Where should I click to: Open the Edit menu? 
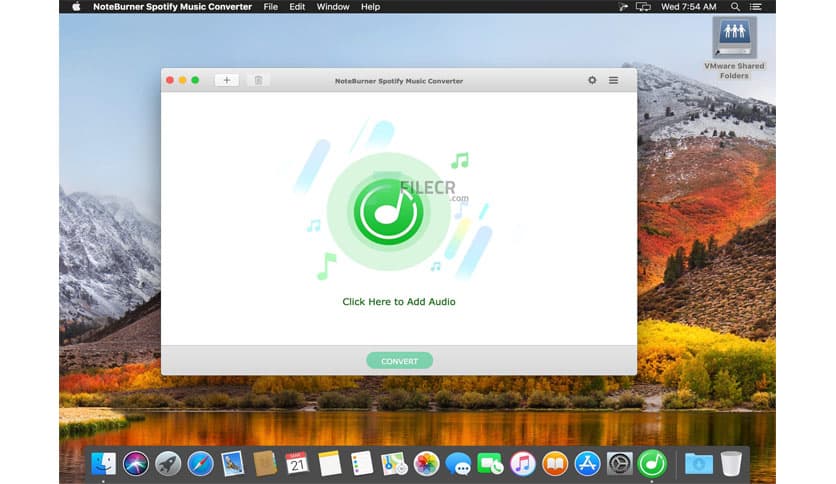(x=297, y=6)
